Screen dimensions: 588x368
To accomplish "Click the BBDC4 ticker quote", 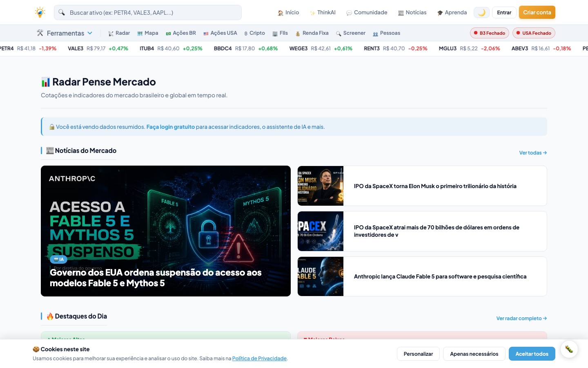I will pyautogui.click(x=246, y=48).
